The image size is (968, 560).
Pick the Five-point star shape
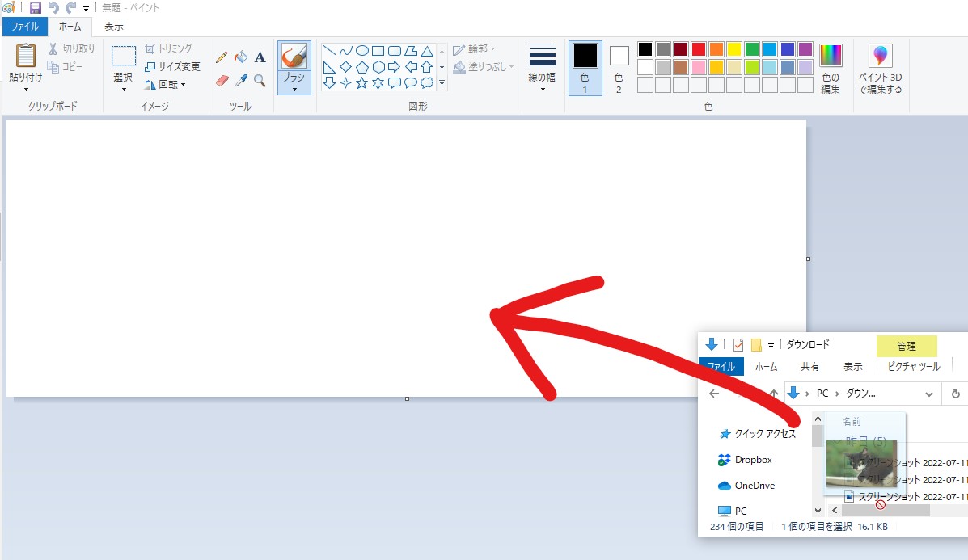pos(362,82)
